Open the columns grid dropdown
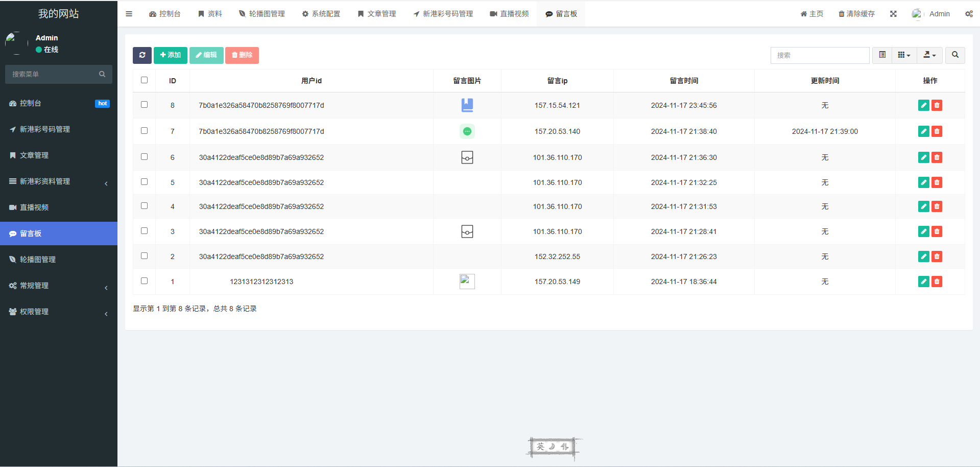 coord(904,55)
